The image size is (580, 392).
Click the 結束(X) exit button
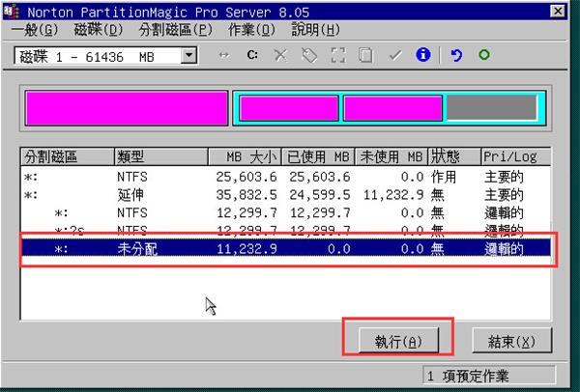pos(512,341)
